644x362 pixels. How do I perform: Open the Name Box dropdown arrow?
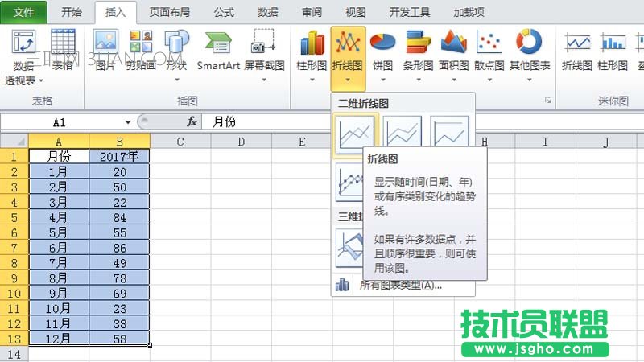click(128, 122)
